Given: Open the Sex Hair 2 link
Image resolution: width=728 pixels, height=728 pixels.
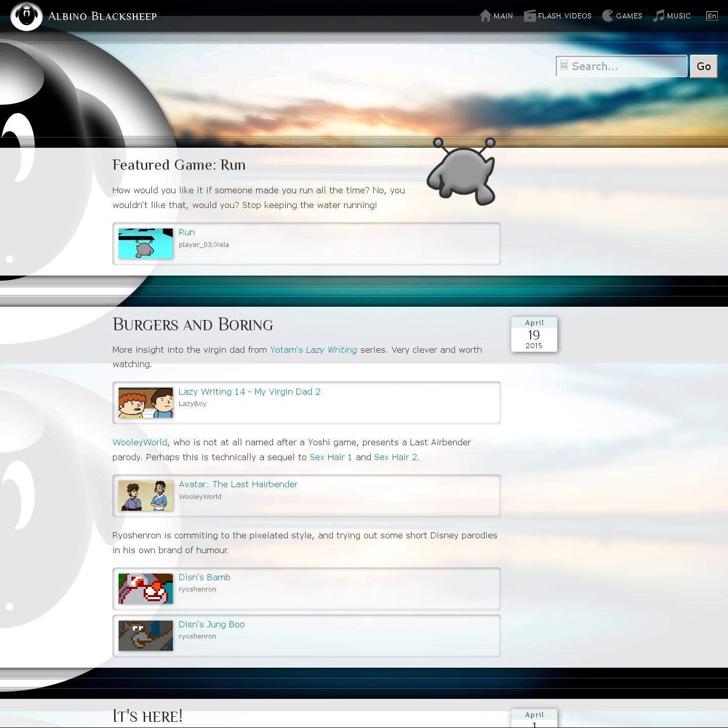Looking at the screenshot, I should click(395, 457).
